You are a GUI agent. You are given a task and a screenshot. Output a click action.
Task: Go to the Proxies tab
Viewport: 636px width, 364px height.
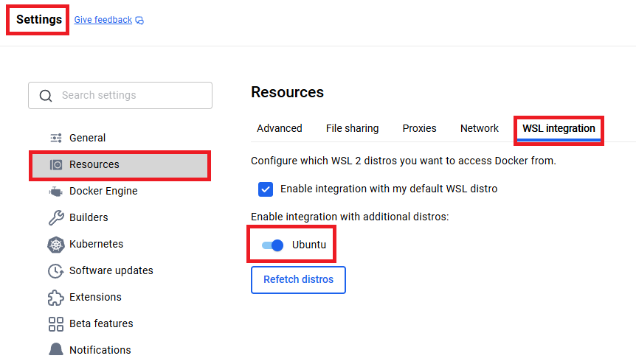[419, 128]
